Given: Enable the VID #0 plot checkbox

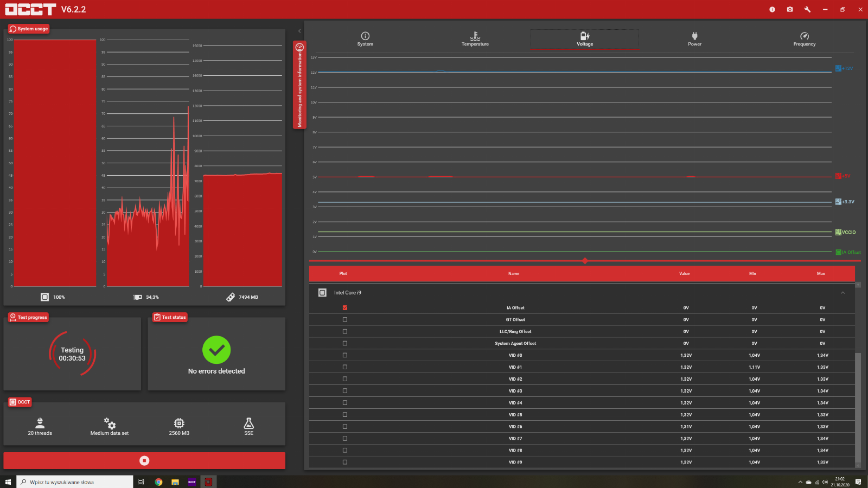Looking at the screenshot, I should coord(345,356).
